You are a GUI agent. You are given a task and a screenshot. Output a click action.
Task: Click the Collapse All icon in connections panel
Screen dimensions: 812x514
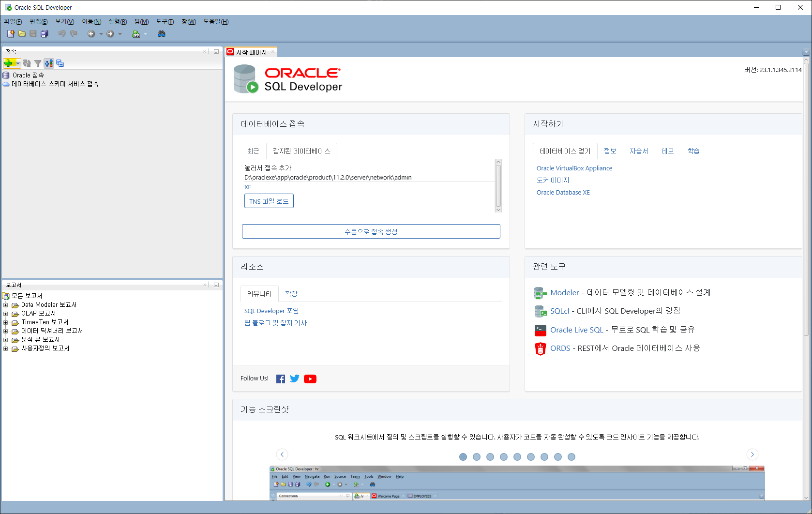(x=60, y=63)
